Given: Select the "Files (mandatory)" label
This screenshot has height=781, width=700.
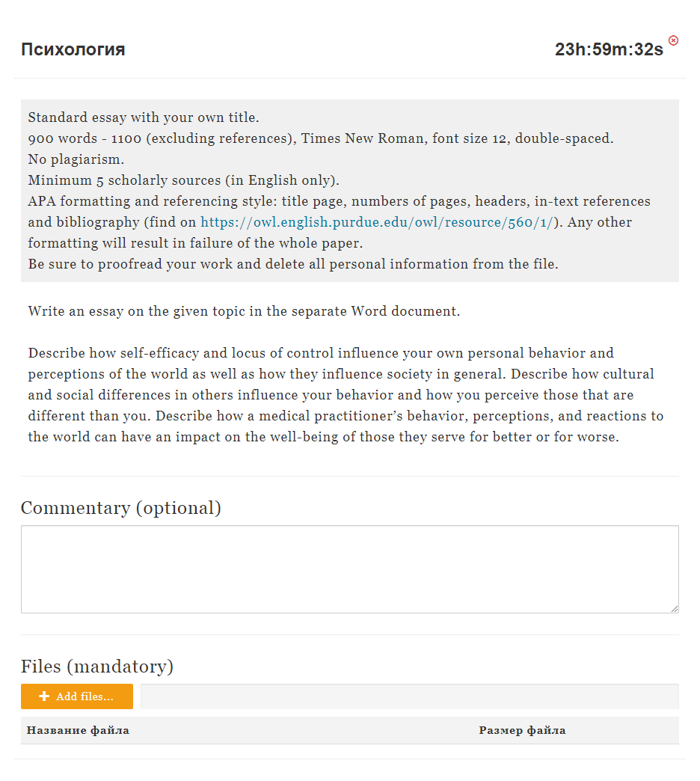Looking at the screenshot, I should click(x=97, y=666).
